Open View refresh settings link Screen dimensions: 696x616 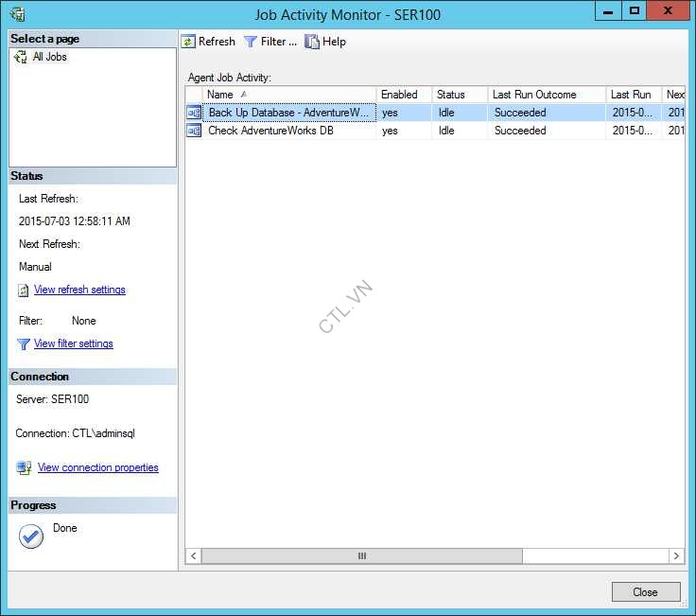[79, 290]
